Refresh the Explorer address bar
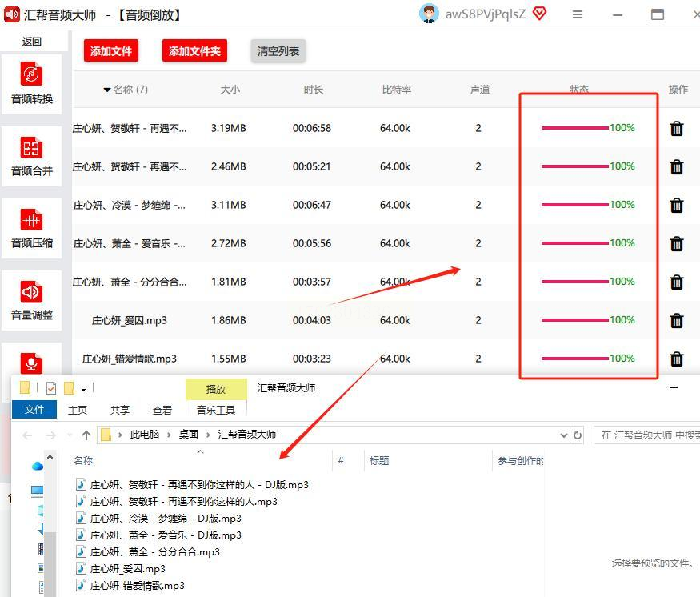The width and height of the screenshot is (700, 597). coord(578,435)
